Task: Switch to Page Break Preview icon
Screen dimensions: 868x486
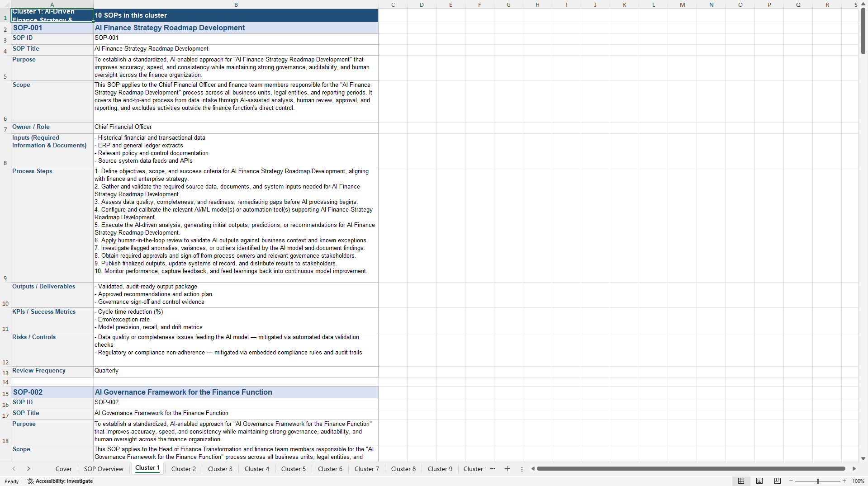Action: (778, 481)
